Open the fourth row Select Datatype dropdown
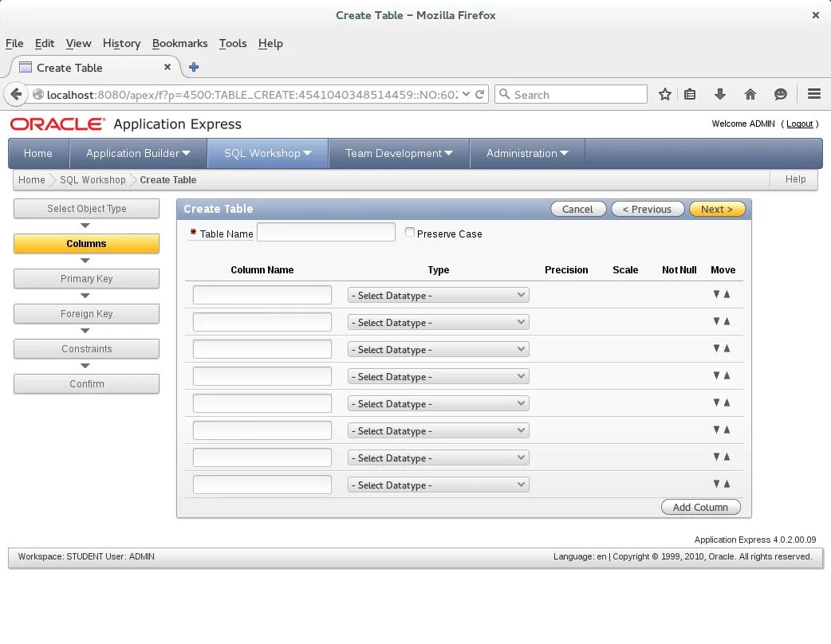Viewport: 831px width, 644px height. click(x=439, y=376)
